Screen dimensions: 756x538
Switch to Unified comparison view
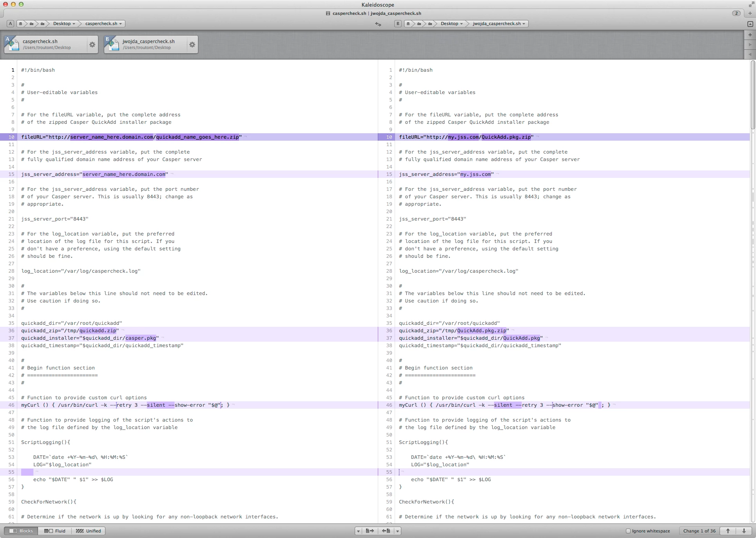point(88,531)
